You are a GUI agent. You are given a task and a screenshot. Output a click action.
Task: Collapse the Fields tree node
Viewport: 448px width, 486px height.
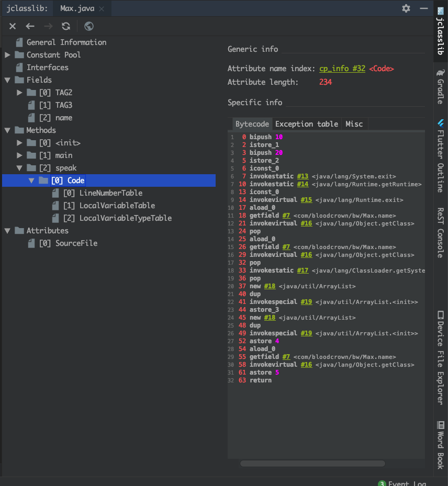[7, 80]
